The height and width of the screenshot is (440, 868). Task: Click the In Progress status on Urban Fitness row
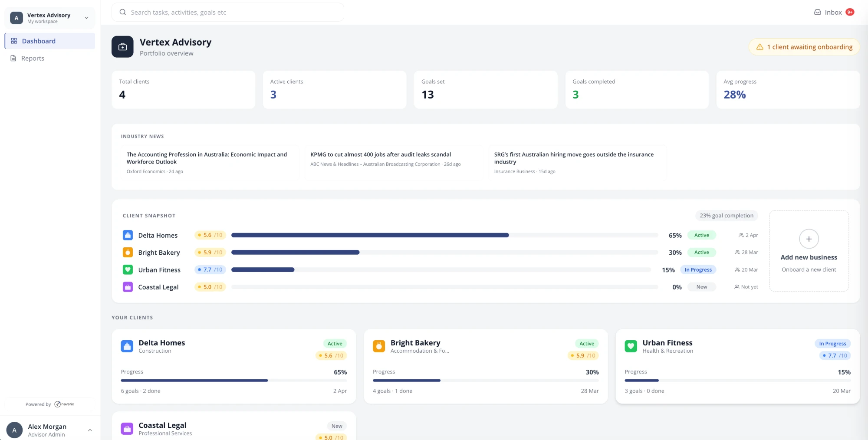click(x=698, y=270)
